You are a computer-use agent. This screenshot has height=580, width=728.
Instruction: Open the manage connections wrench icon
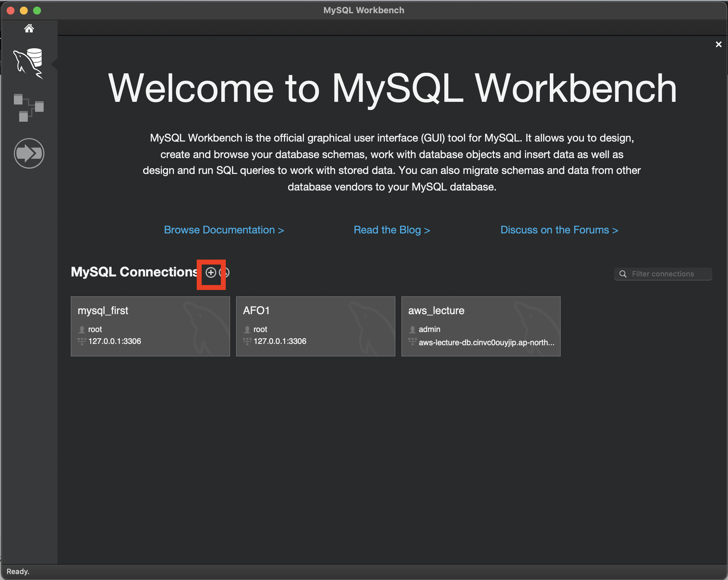pyautogui.click(x=225, y=272)
